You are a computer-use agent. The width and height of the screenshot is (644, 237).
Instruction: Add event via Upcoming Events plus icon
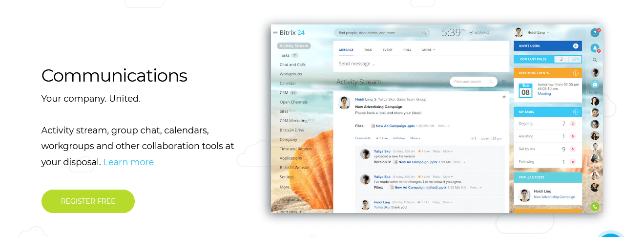point(576,73)
